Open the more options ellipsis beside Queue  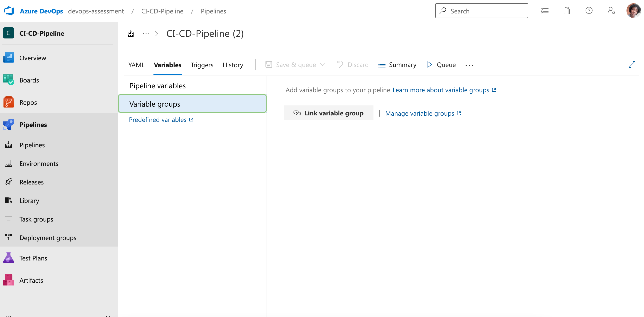click(x=469, y=65)
